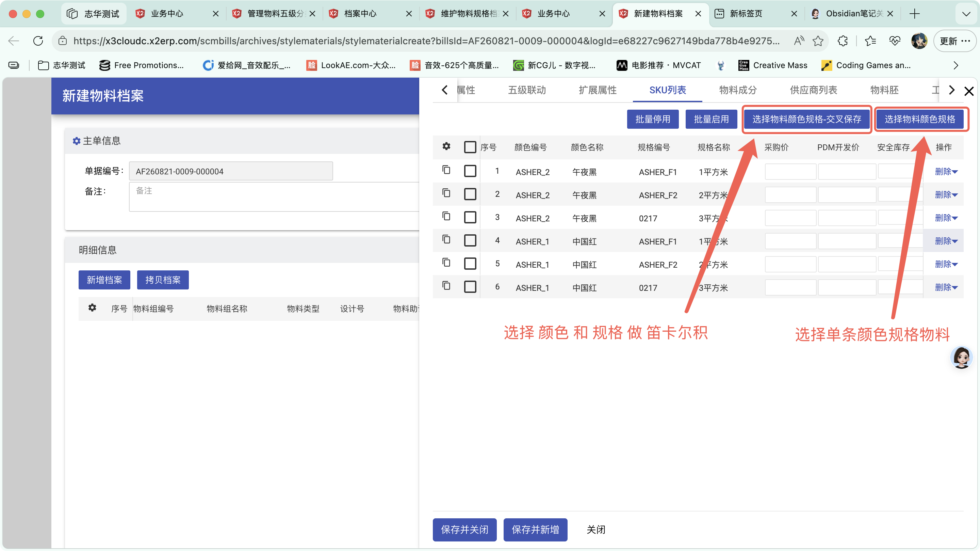Switch to the 扩展属性 tab
This screenshot has height=551, width=980.
point(598,90)
